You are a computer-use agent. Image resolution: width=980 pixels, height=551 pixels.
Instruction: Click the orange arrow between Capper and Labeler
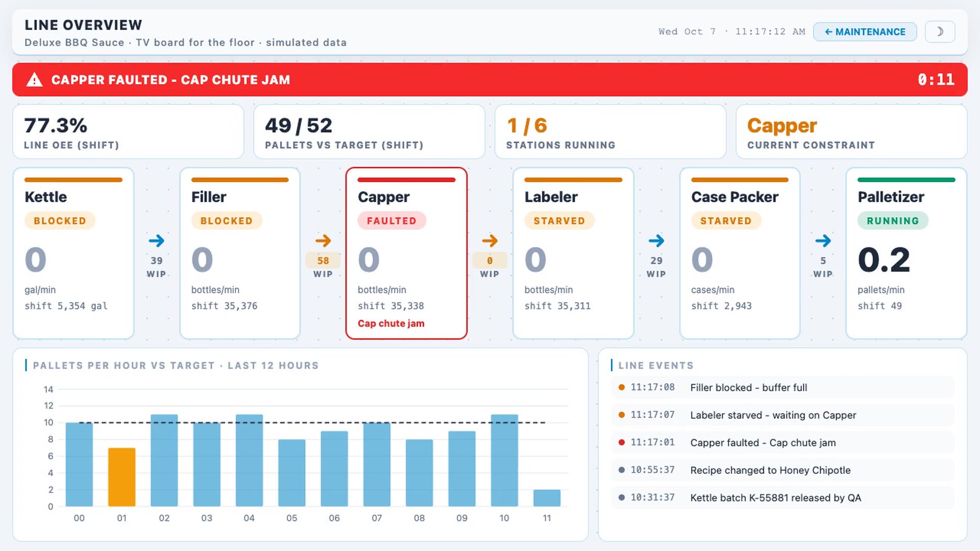coord(489,240)
